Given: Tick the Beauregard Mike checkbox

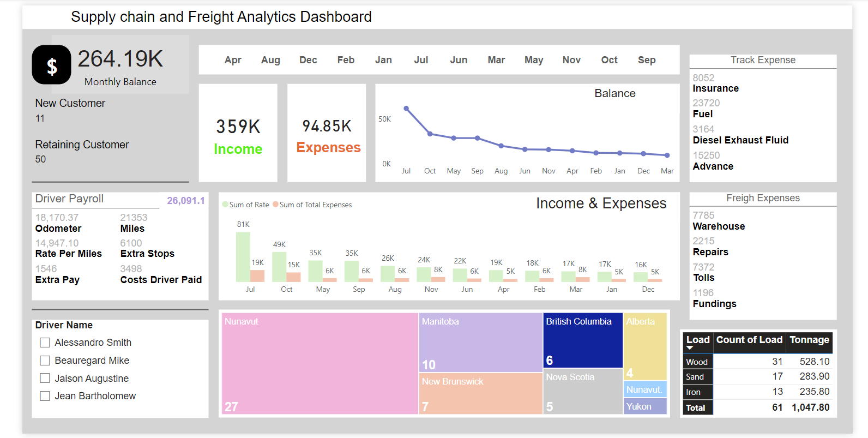Looking at the screenshot, I should point(45,361).
